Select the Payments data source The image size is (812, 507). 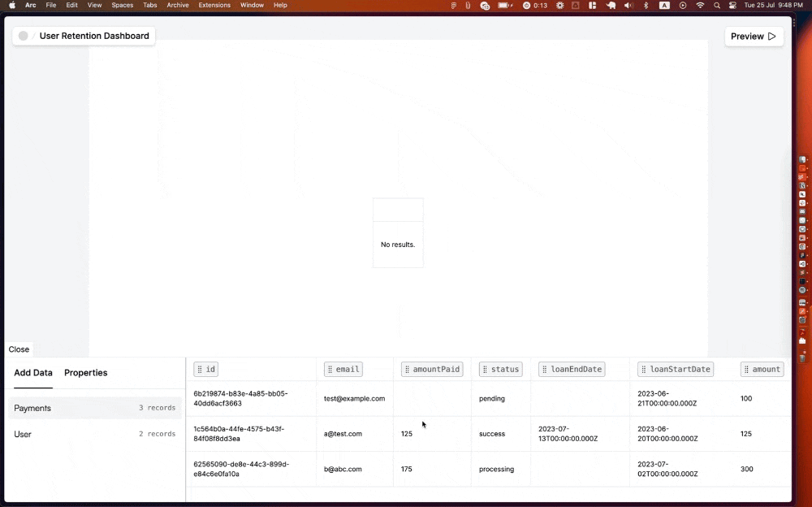(32, 408)
